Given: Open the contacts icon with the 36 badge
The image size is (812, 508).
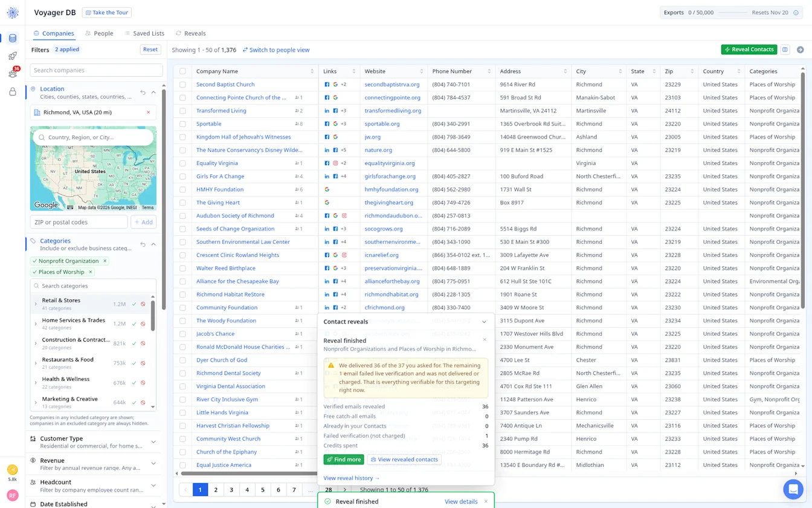Looking at the screenshot, I should tap(13, 74).
